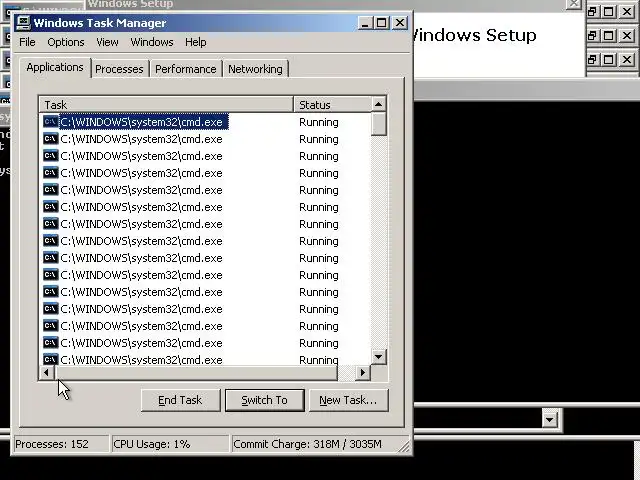
Task: Open the Options menu
Action: 66,42
